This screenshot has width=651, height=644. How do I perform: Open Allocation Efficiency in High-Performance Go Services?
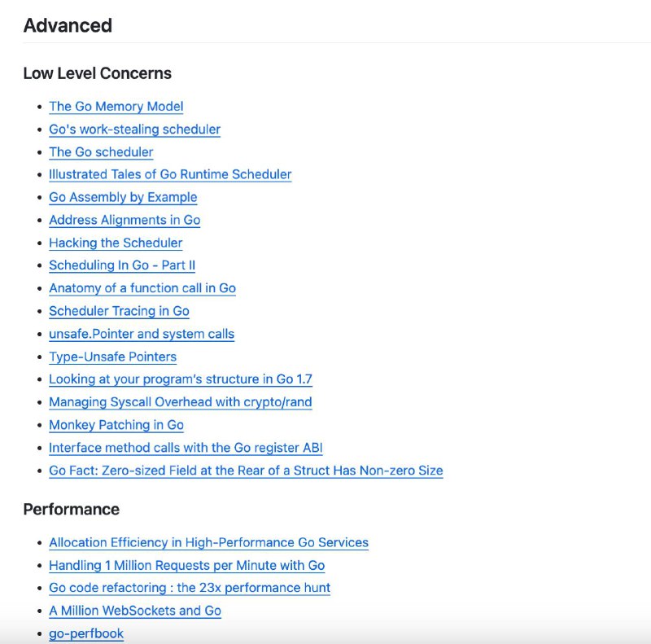point(208,542)
